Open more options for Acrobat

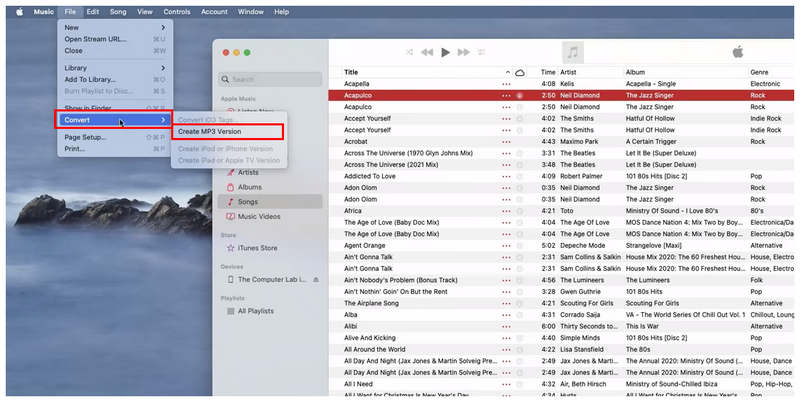pos(506,142)
